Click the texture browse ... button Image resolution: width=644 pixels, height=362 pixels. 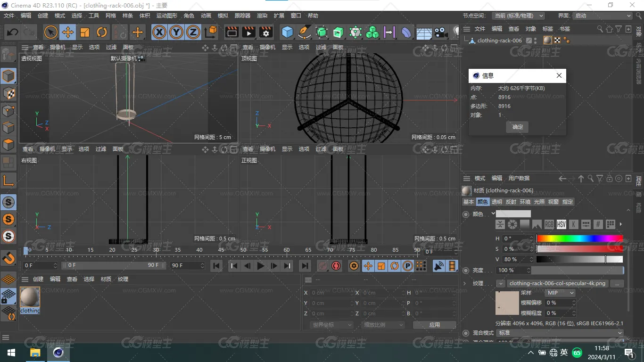pos(617,283)
